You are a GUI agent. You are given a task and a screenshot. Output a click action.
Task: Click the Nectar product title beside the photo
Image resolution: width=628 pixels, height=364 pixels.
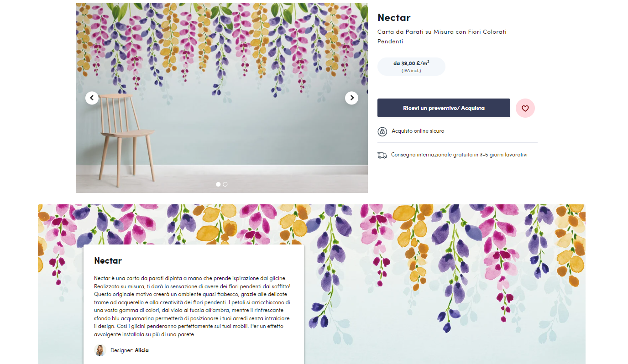pos(394,18)
